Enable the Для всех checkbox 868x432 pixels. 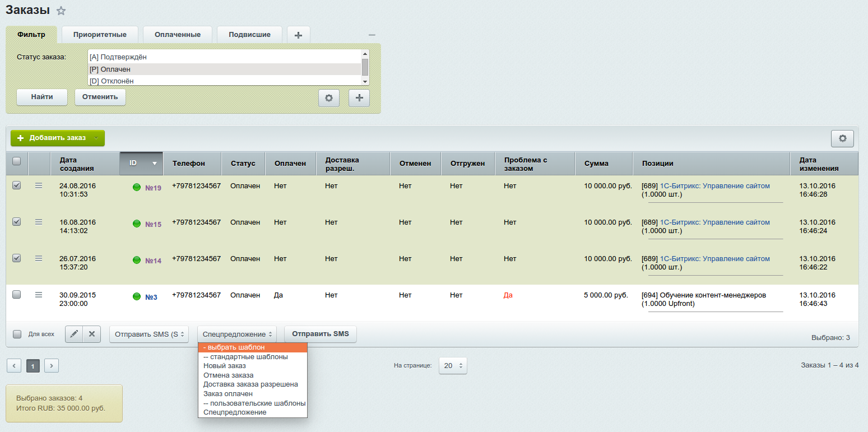coord(17,334)
